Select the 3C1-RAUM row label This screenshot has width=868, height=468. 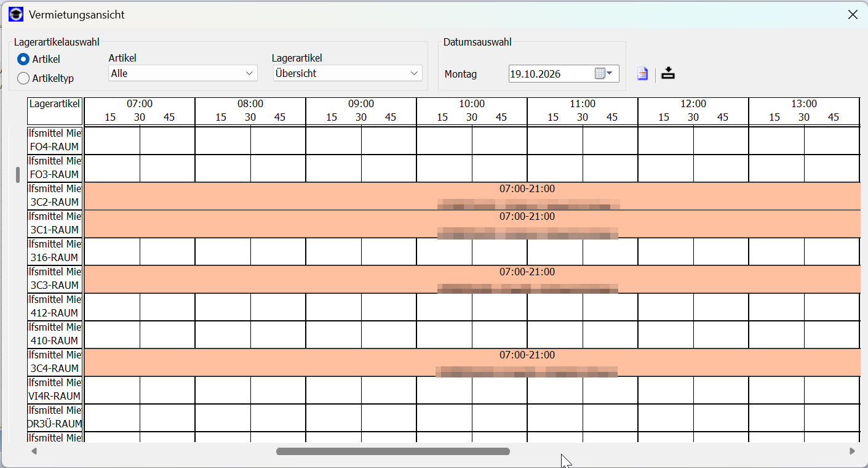pyautogui.click(x=55, y=224)
